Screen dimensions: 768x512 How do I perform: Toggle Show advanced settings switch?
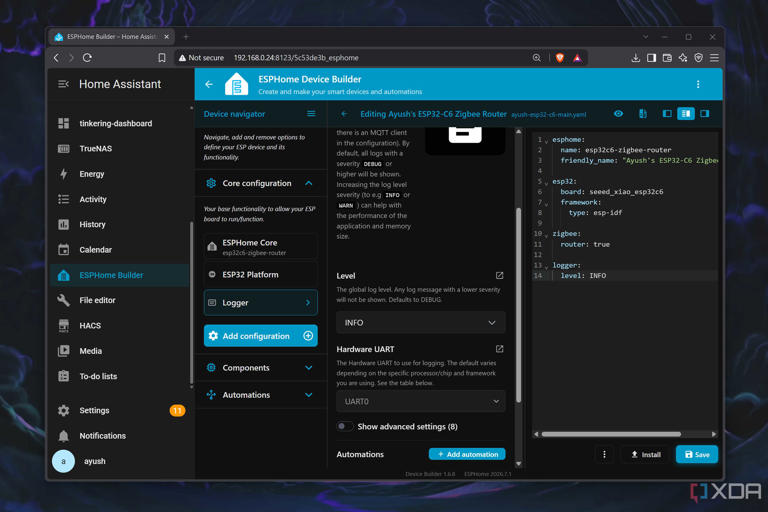point(345,426)
